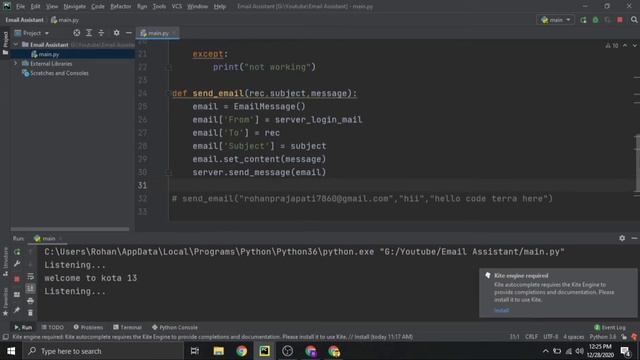
Task: Toggle the Structure side tool button
Action: [5, 262]
